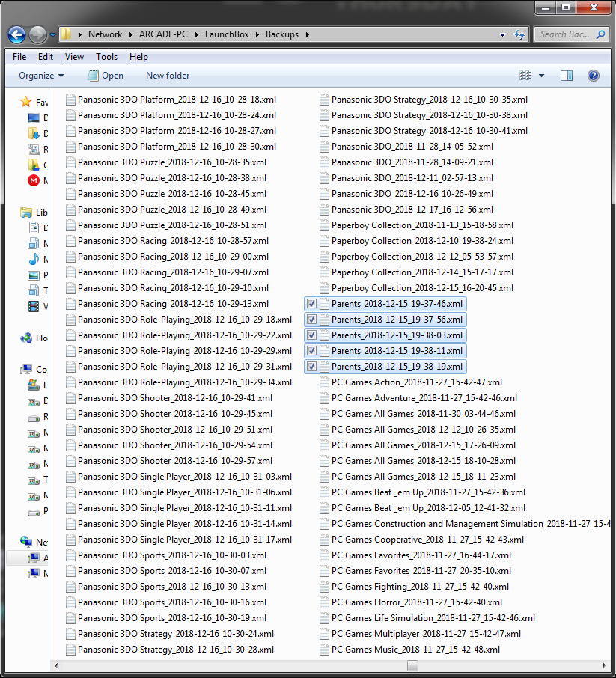Screen dimensions: 616x678
Task: Click the icon of PC Games Music_2018-11-27_15-42-48.xml
Action: click(323, 650)
